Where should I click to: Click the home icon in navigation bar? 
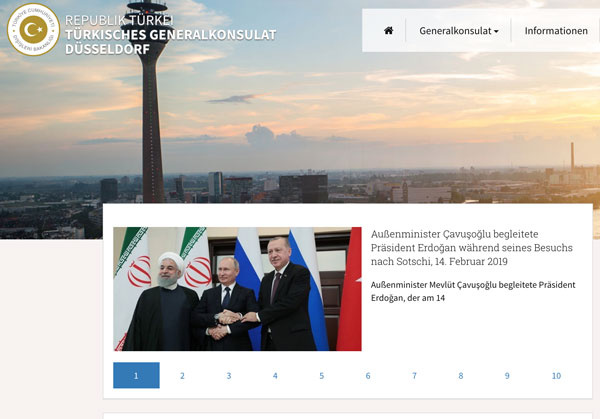pyautogui.click(x=388, y=31)
